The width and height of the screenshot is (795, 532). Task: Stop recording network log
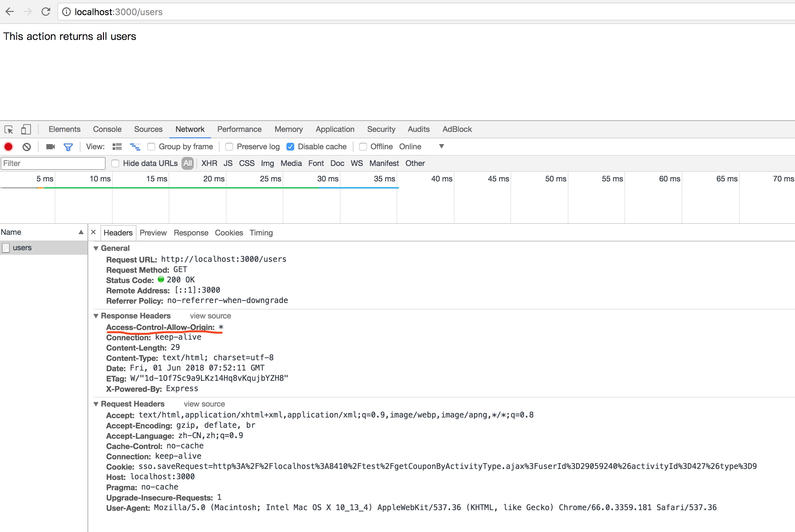pos(8,147)
